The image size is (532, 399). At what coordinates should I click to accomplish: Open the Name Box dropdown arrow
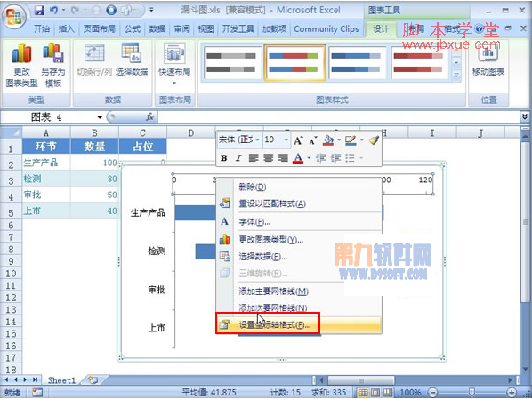[100, 117]
